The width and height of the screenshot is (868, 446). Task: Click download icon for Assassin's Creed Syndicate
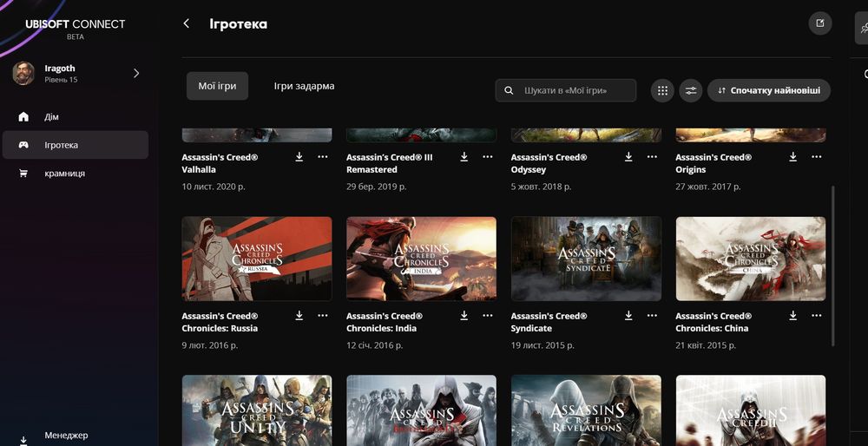(628, 315)
